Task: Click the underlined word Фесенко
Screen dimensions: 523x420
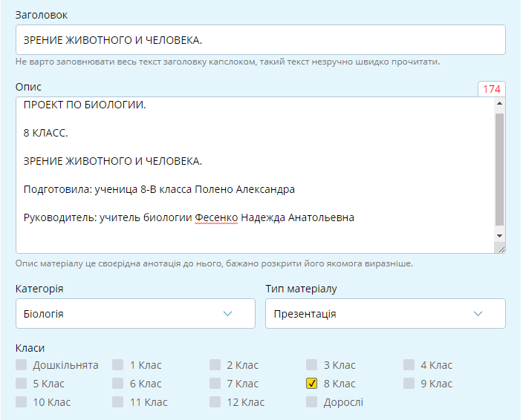Action: pyautogui.click(x=216, y=217)
